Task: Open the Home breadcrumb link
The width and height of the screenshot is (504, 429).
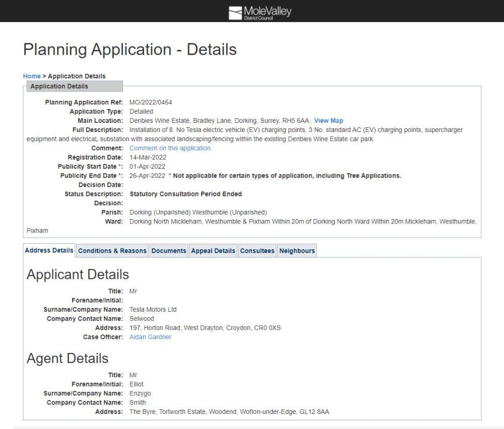Action: tap(32, 76)
